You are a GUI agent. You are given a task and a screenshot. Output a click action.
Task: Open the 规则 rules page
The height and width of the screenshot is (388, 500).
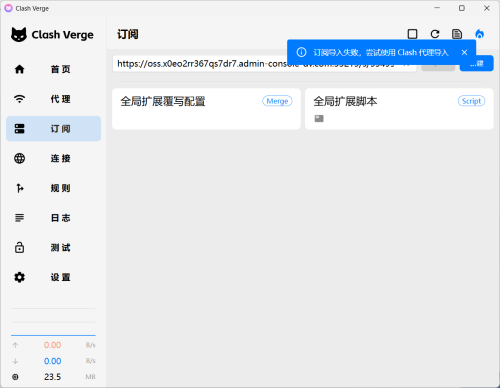(x=53, y=188)
